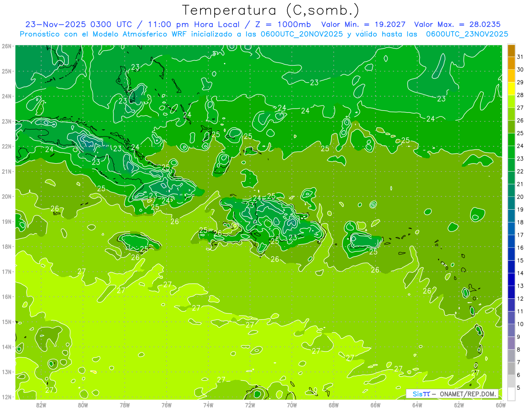
Task: Select the brown top swatch above 31
Action: click(511, 51)
